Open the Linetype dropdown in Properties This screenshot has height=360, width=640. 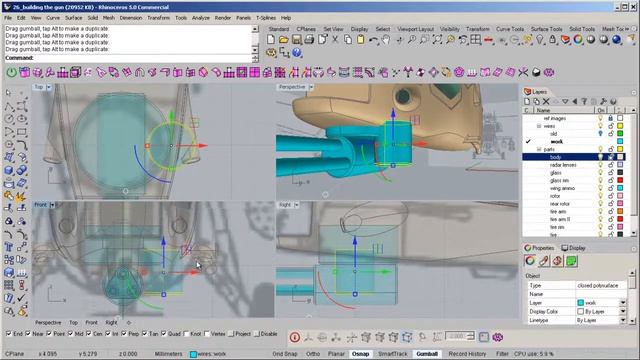[623, 320]
